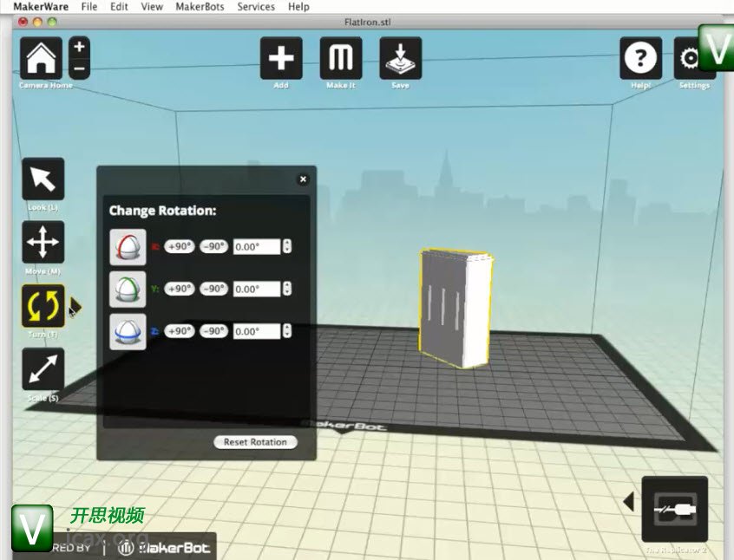This screenshot has height=560, width=734.
Task: Expand the Replicator 2 printer panel arrow
Action: 628,502
